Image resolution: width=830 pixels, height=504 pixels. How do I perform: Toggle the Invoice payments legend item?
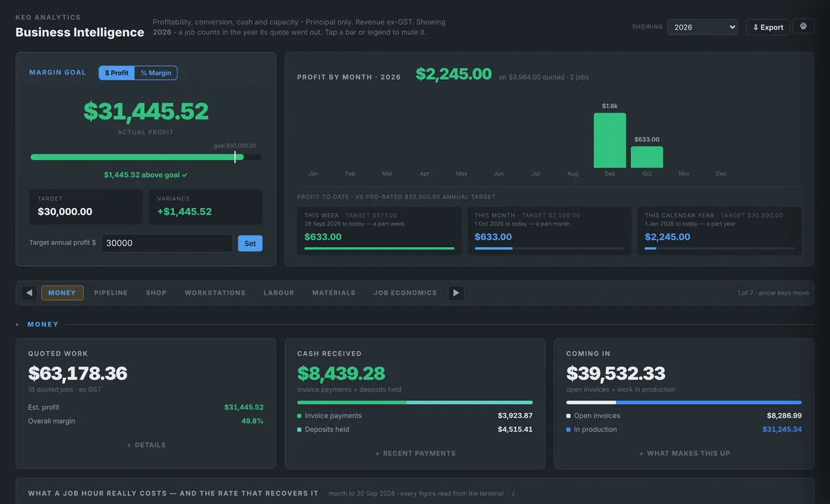click(329, 416)
